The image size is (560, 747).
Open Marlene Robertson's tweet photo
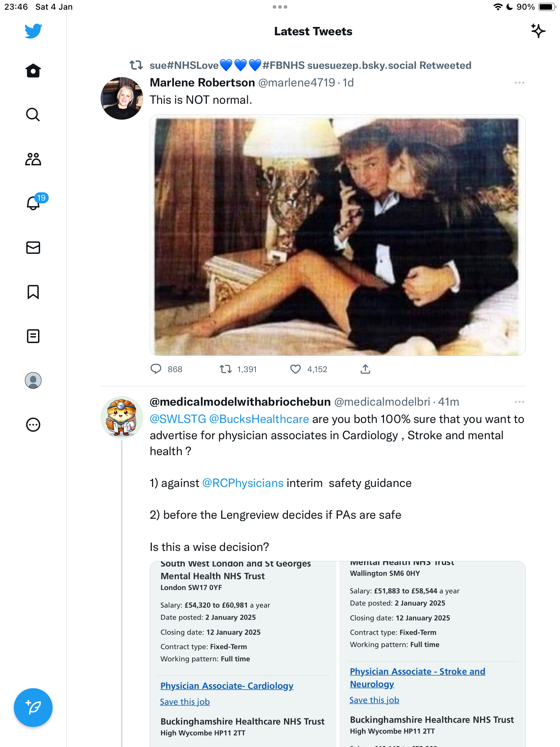point(337,235)
